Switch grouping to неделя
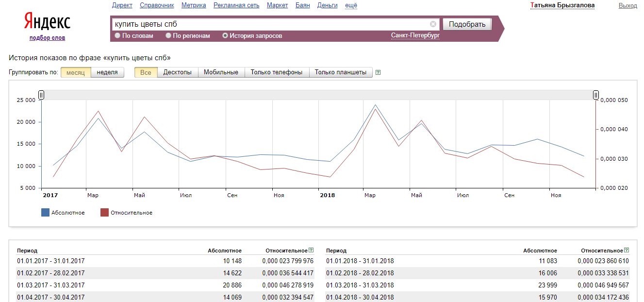Image resolution: width=644 pixels, height=302 pixels. 107,72
